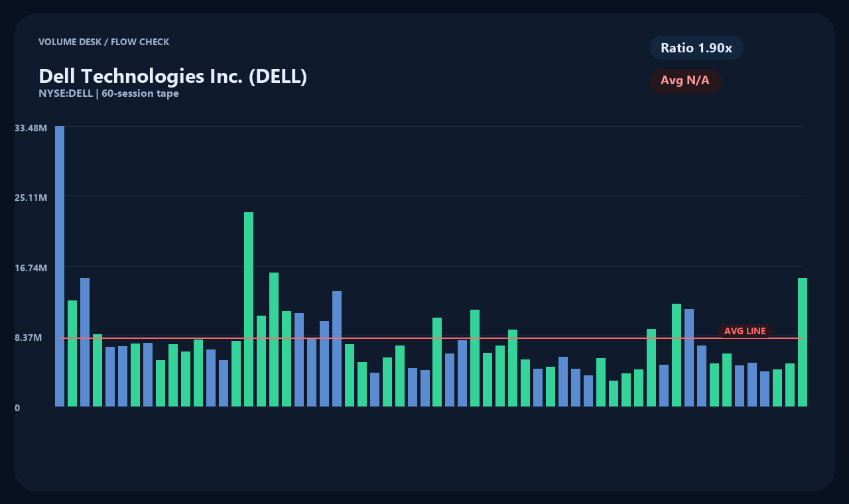Screen dimensions: 849x504
Task: Click the Dell Technologies Inc. (DELL) title
Action: click(x=172, y=76)
